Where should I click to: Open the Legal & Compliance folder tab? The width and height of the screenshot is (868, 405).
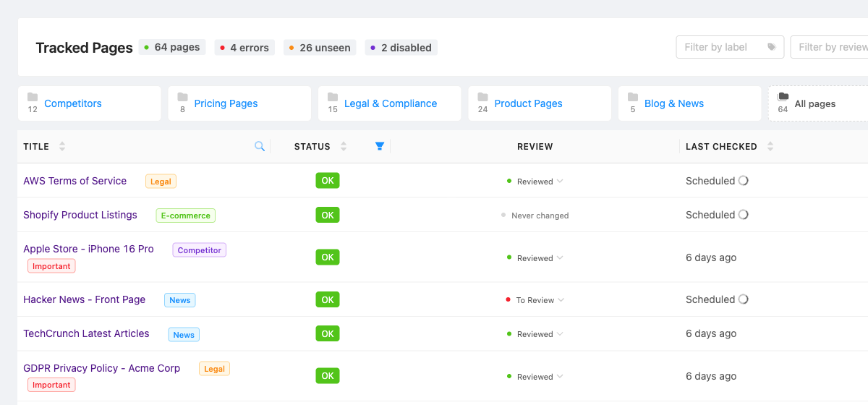click(389, 103)
